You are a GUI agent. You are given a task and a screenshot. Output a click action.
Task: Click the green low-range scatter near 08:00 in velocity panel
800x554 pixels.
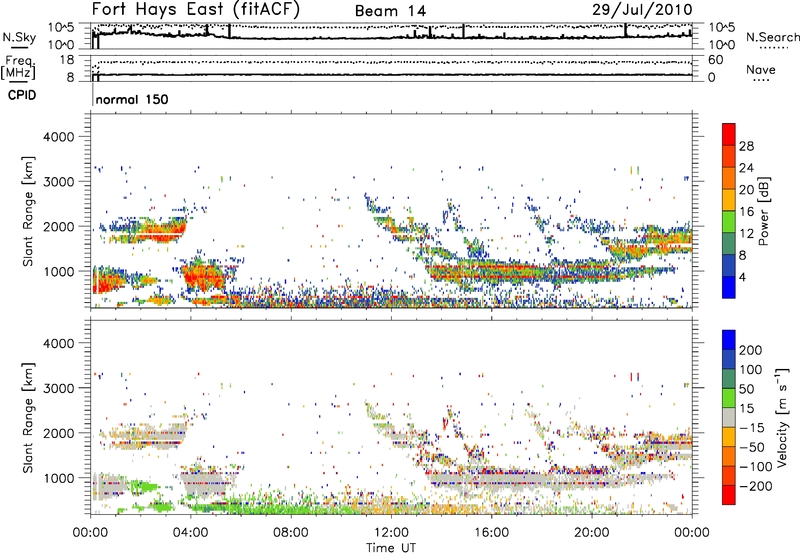291,504
